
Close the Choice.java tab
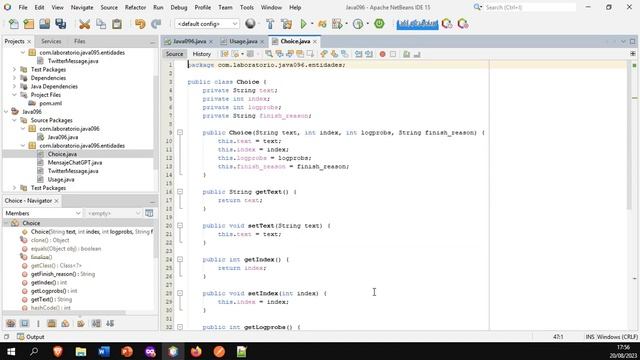(315, 42)
